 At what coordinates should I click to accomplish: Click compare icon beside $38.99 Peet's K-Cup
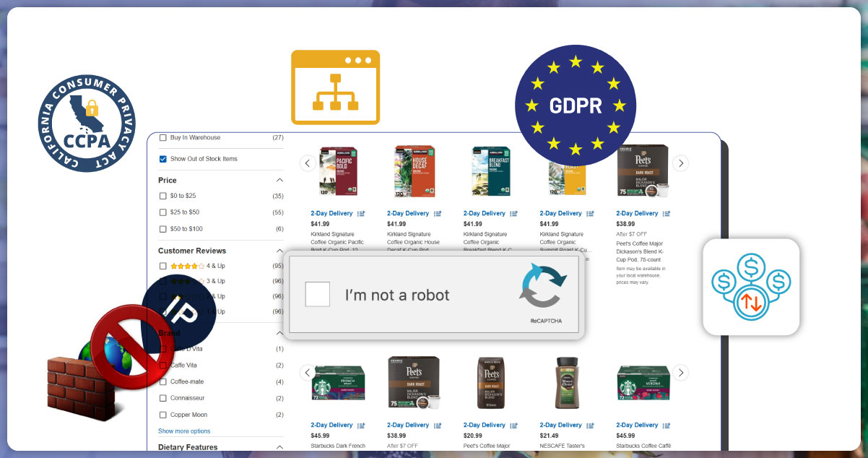667,214
